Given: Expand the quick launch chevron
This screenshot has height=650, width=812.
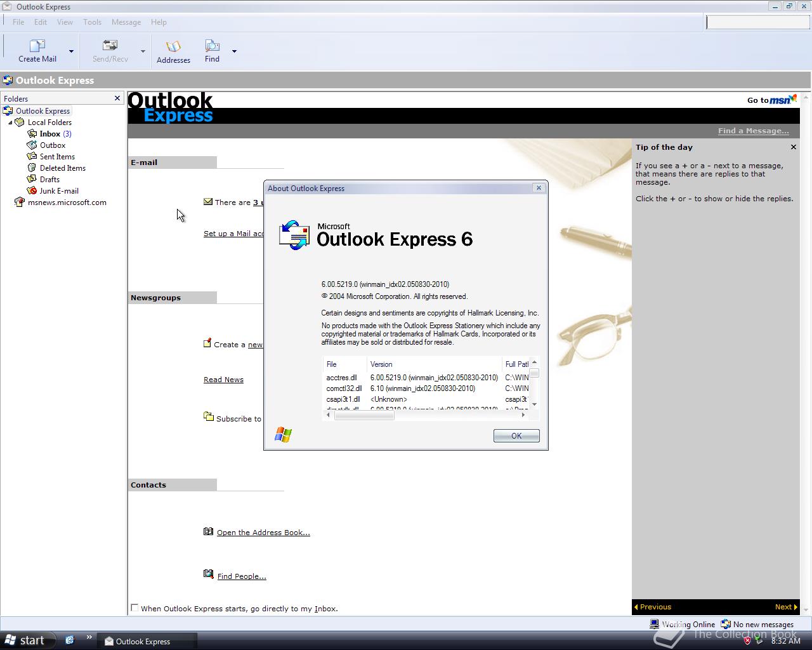Looking at the screenshot, I should pyautogui.click(x=89, y=637).
